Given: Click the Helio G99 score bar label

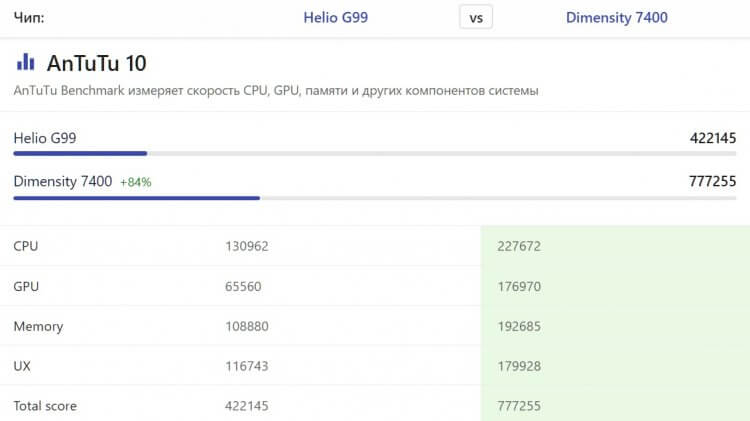Looking at the screenshot, I should click(45, 138).
